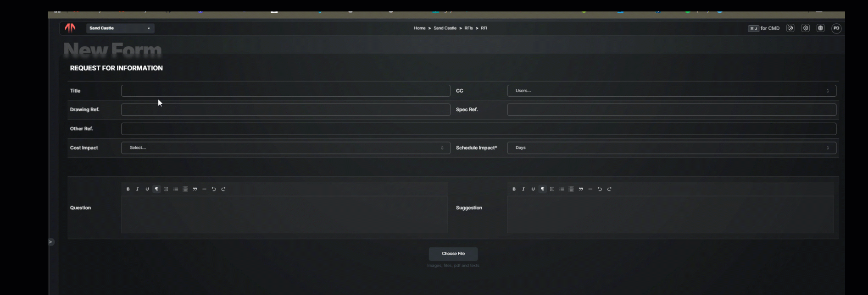868x295 pixels.
Task: Click the globe language icon
Action: 820,28
